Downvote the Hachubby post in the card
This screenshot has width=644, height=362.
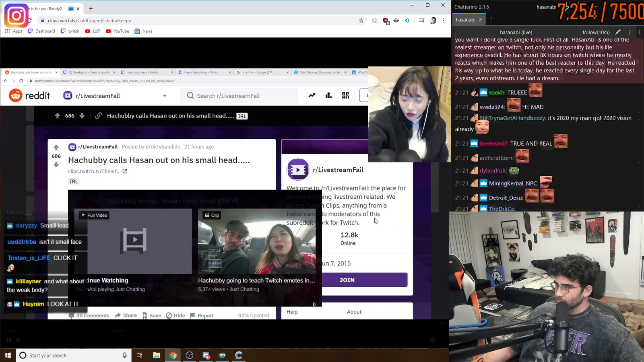click(x=56, y=165)
